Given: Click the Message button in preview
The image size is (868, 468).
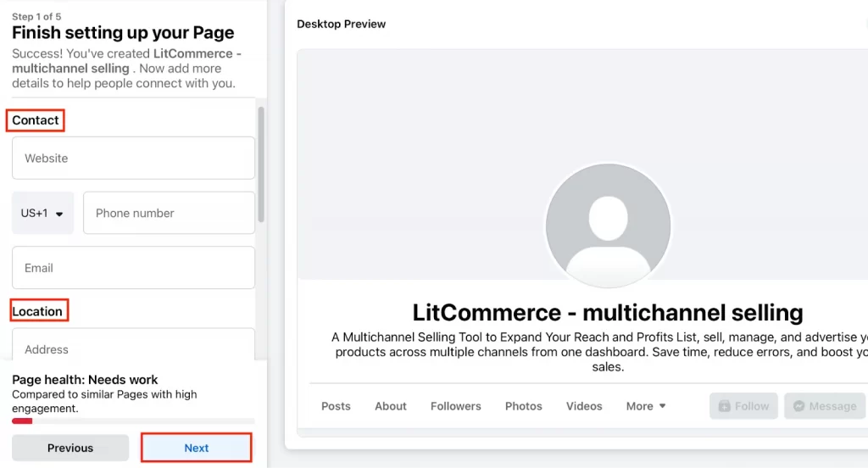Looking at the screenshot, I should [824, 406].
